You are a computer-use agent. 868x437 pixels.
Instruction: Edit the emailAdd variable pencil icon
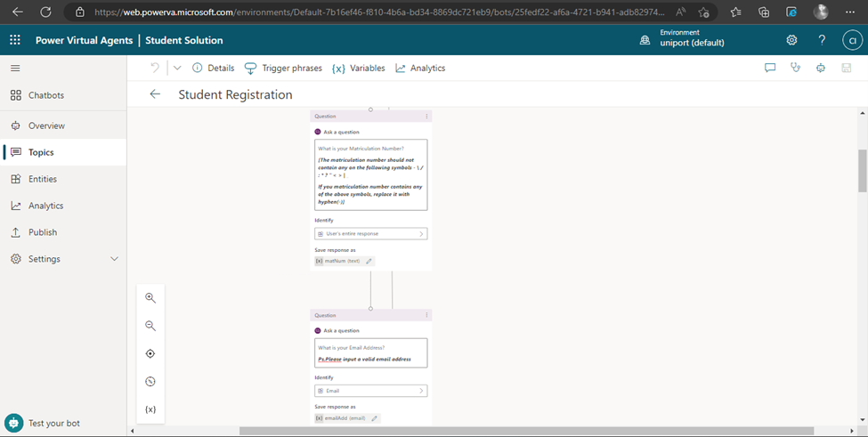pos(374,418)
